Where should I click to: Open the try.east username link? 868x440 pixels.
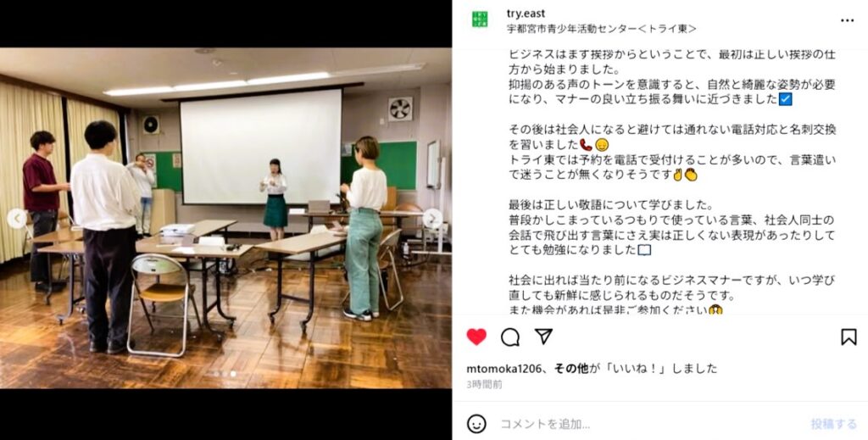pyautogui.click(x=526, y=14)
